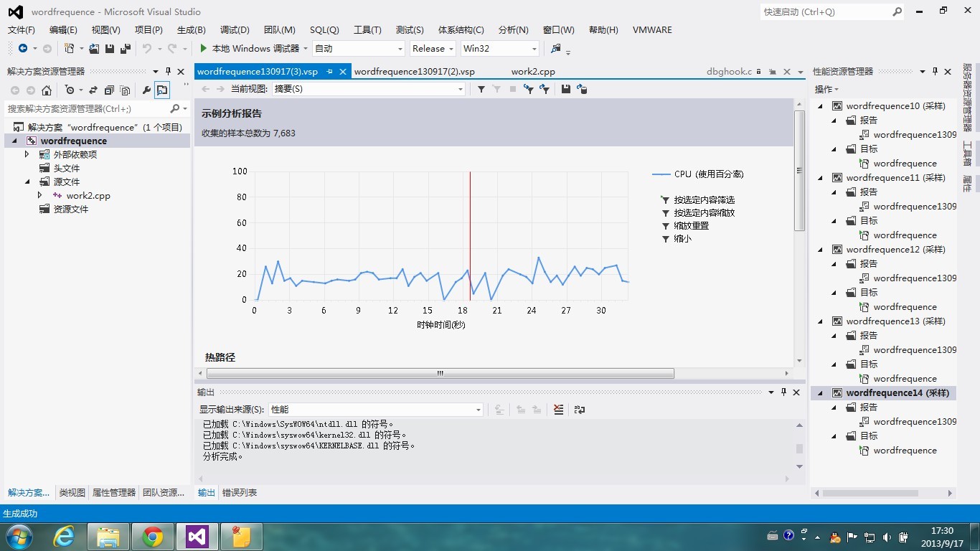The image size is (980, 551).
Task: Click the red marker line in CPU chart
Action: tap(470, 235)
